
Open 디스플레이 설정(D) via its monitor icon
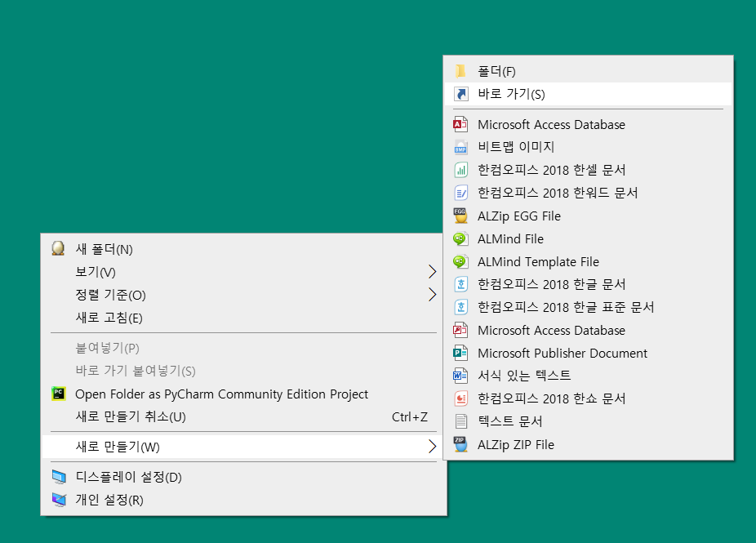[x=59, y=477]
